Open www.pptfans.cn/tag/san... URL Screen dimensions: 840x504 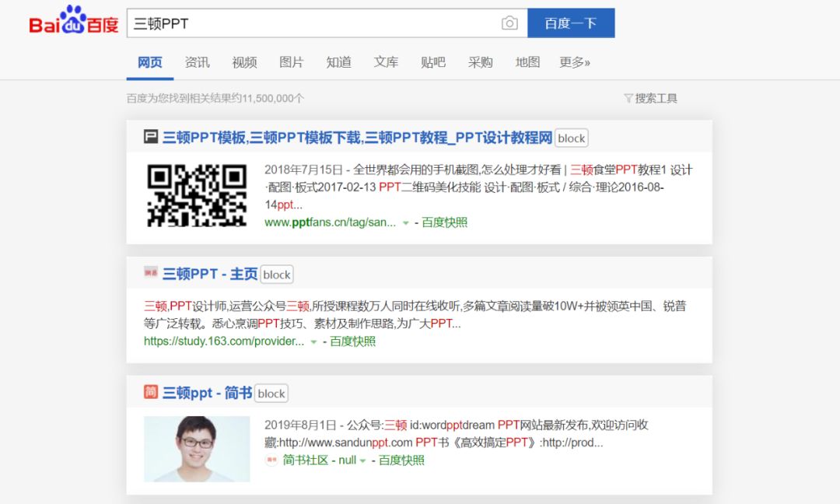coord(330,222)
